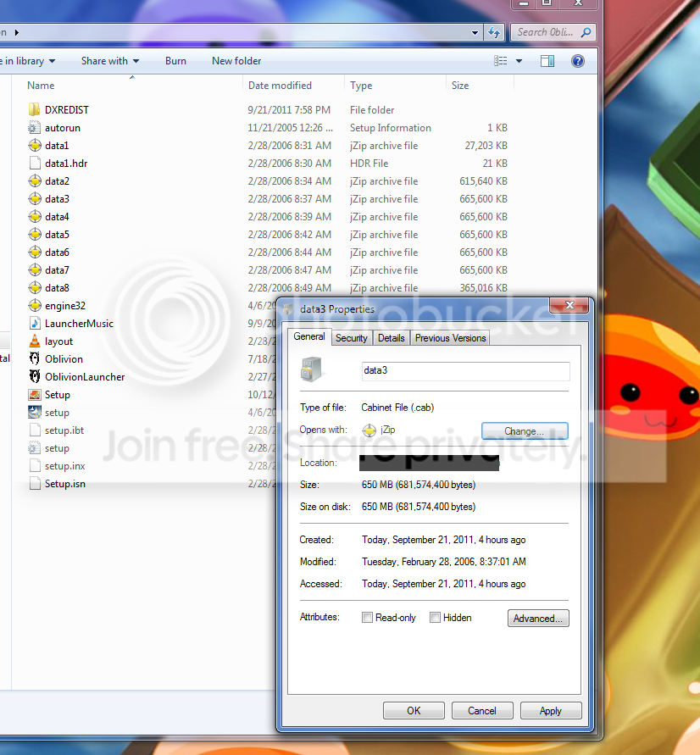The image size is (700, 755).
Task: Click the data3 filename text field
Action: point(465,371)
